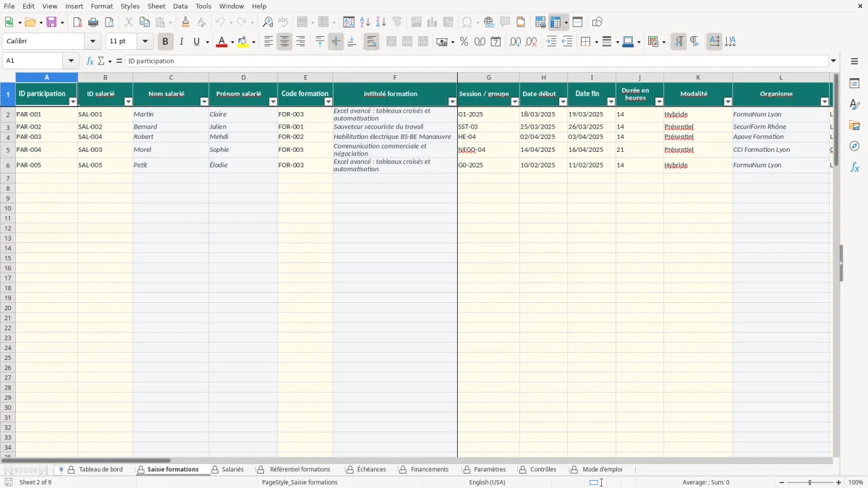The image size is (868, 488).
Task: Toggle Print Preview
Action: tap(109, 22)
